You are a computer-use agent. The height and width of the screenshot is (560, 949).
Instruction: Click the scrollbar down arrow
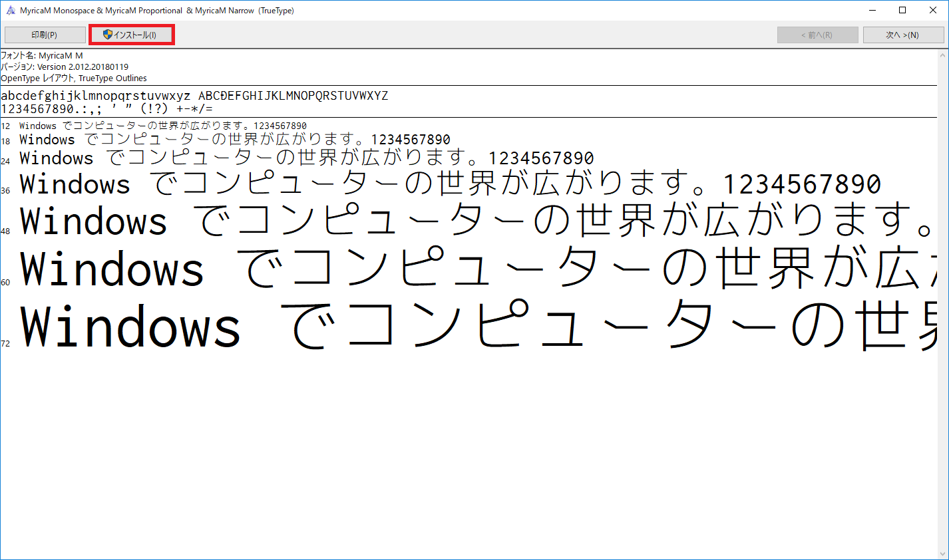942,554
